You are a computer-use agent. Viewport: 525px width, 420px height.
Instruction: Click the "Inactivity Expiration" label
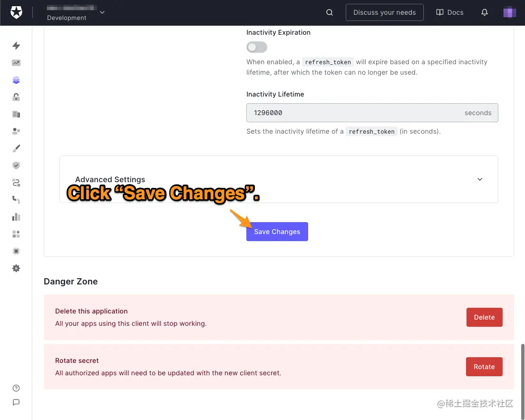279,32
